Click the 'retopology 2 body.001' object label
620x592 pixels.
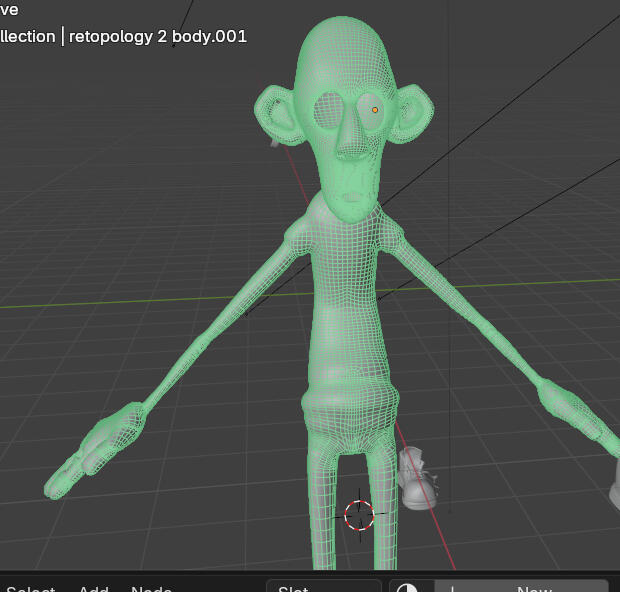(x=157, y=36)
